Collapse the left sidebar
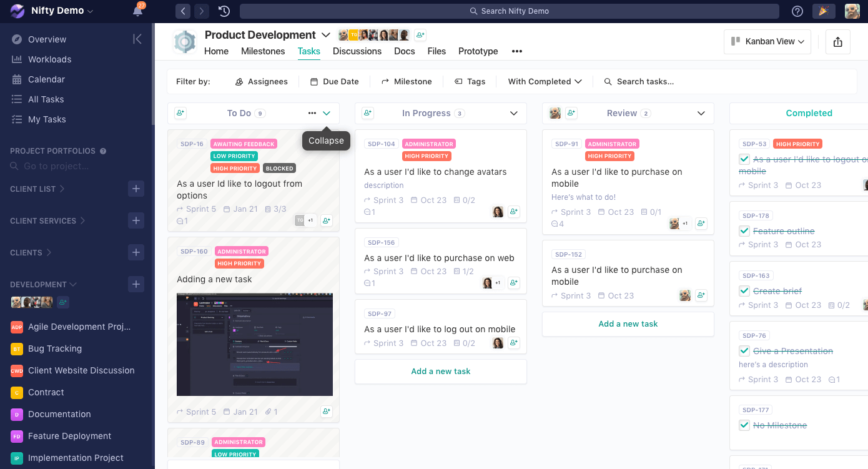 coord(137,39)
